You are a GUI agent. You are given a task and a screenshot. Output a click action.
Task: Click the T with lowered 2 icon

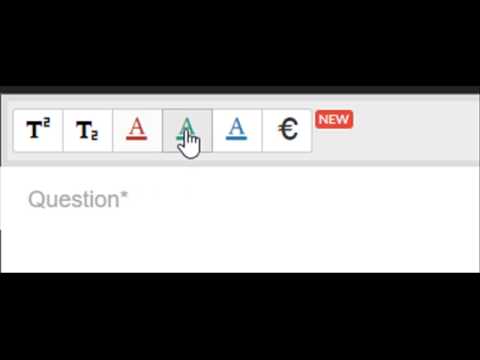(x=88, y=130)
